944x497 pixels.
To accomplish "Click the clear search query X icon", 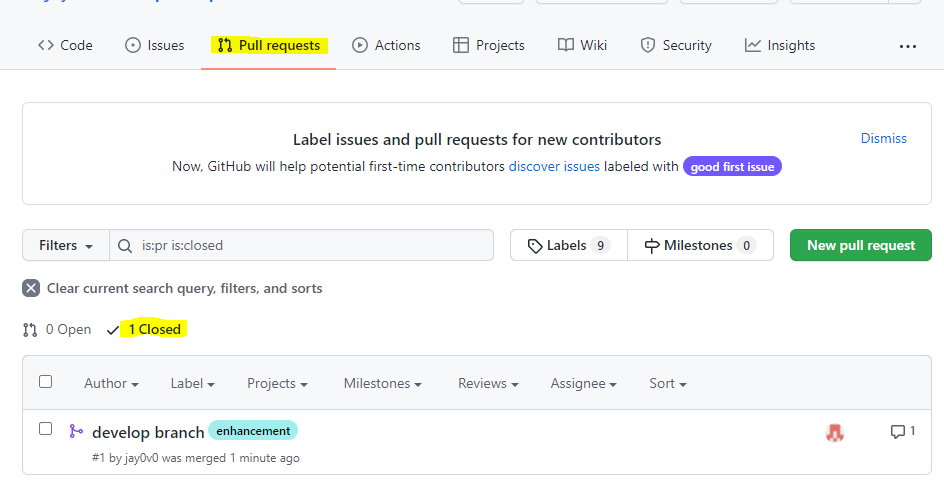I will [31, 288].
